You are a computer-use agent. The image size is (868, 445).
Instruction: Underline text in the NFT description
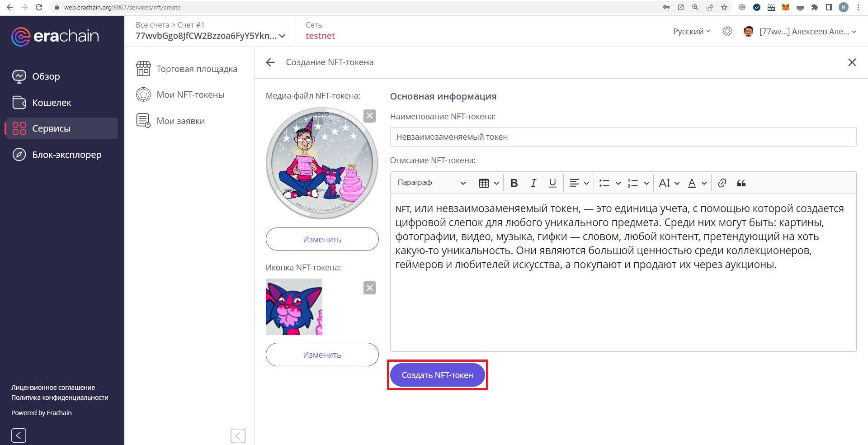(x=552, y=183)
